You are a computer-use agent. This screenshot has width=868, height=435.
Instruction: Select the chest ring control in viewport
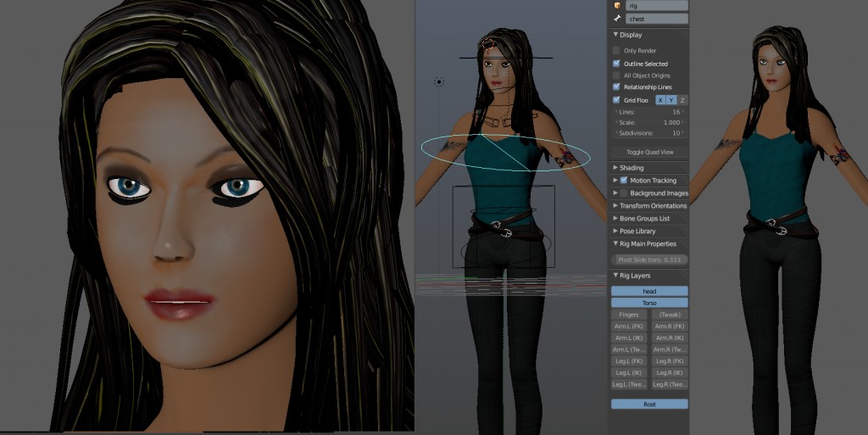click(x=505, y=153)
